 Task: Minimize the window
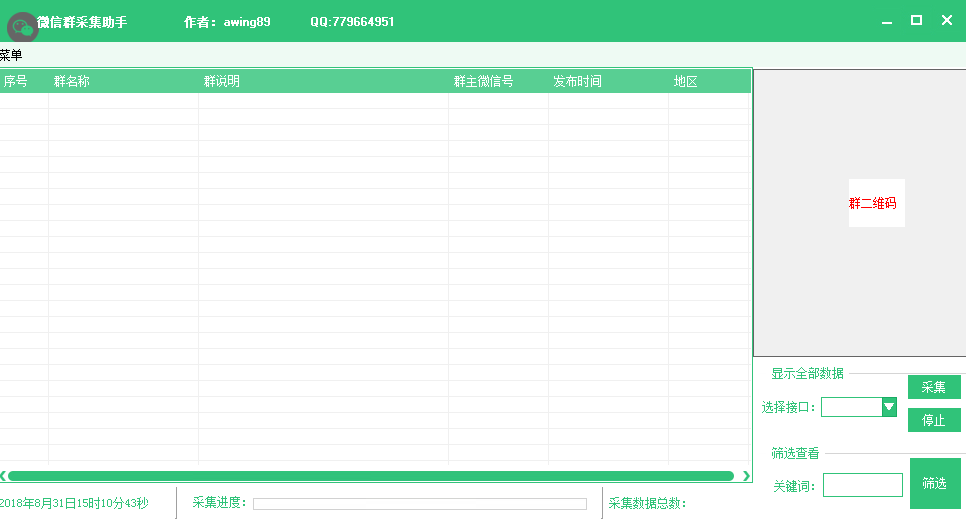887,21
